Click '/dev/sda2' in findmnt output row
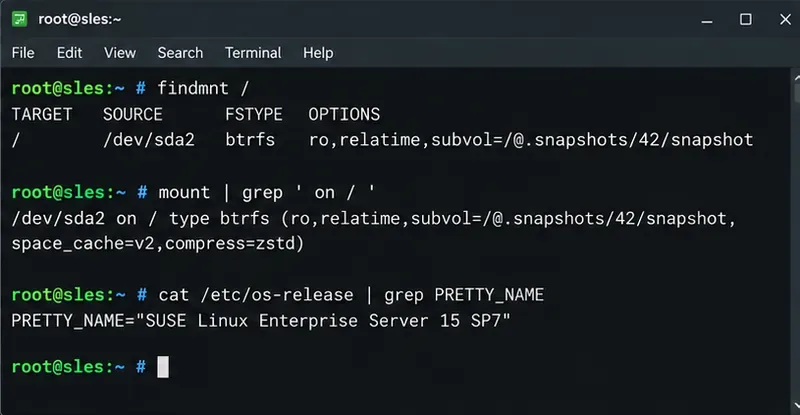Viewport: 800px width, 415px height. pos(148,140)
